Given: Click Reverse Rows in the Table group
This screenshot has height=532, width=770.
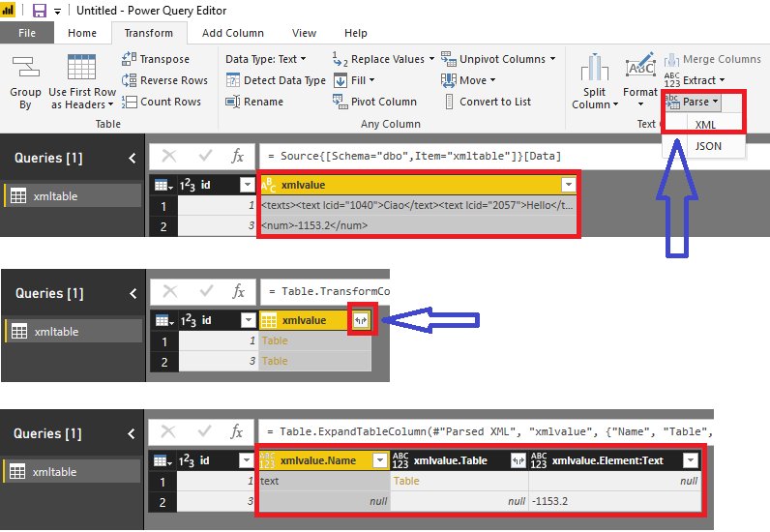Looking at the screenshot, I should click(164, 80).
